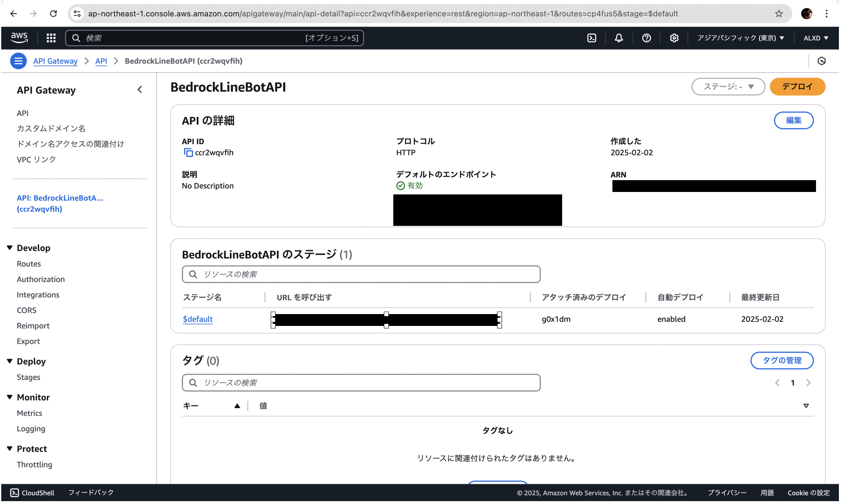Click the AWS logo to go home

[x=19, y=38]
